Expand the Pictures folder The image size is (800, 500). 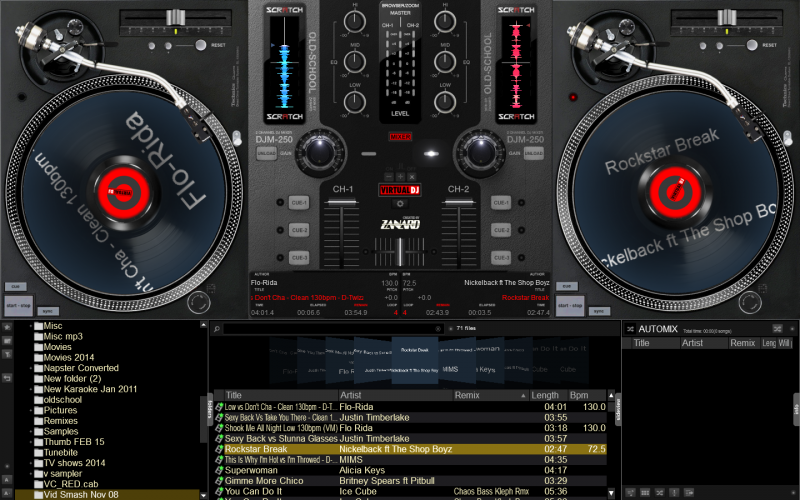point(31,411)
